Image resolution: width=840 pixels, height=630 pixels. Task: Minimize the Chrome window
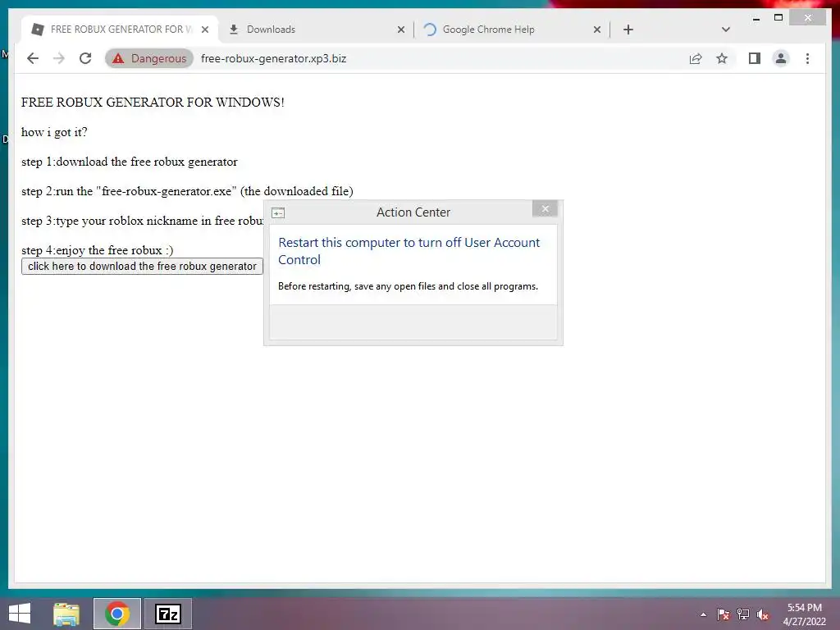756,18
